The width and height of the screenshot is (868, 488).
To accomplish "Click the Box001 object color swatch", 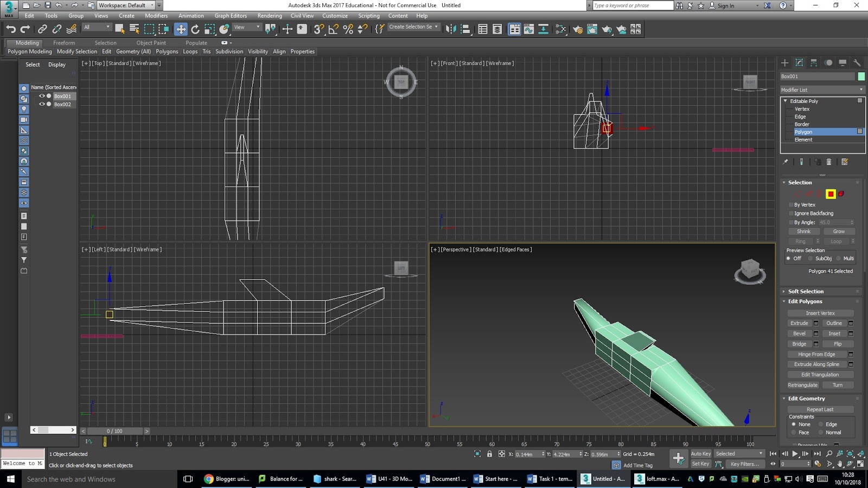I will [x=861, y=76].
